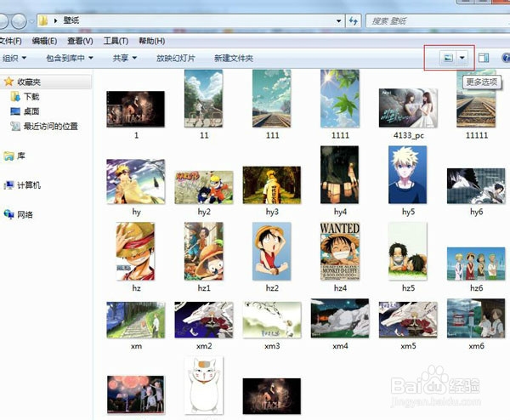
Task: Change the view with the view icon
Action: click(448, 58)
